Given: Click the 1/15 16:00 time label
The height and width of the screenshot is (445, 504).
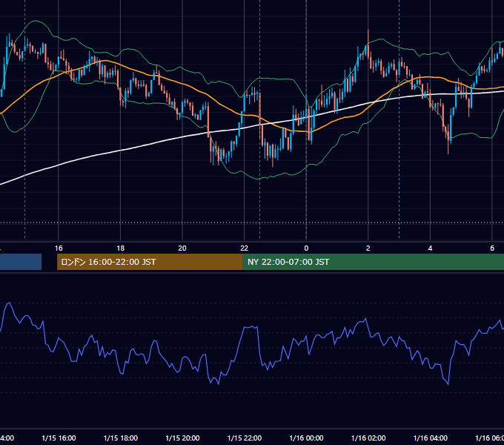Looking at the screenshot, I should 59,438.
